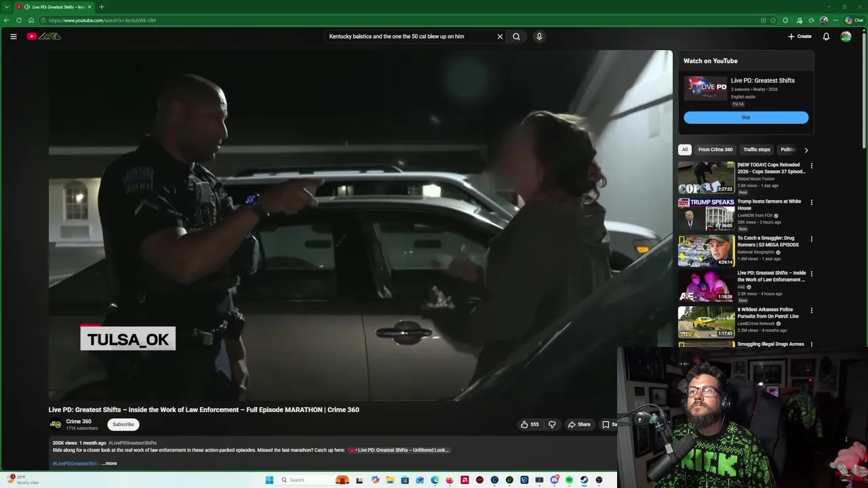The width and height of the screenshot is (868, 488).
Task: Open the Edge profile avatar
Action: [x=824, y=20]
